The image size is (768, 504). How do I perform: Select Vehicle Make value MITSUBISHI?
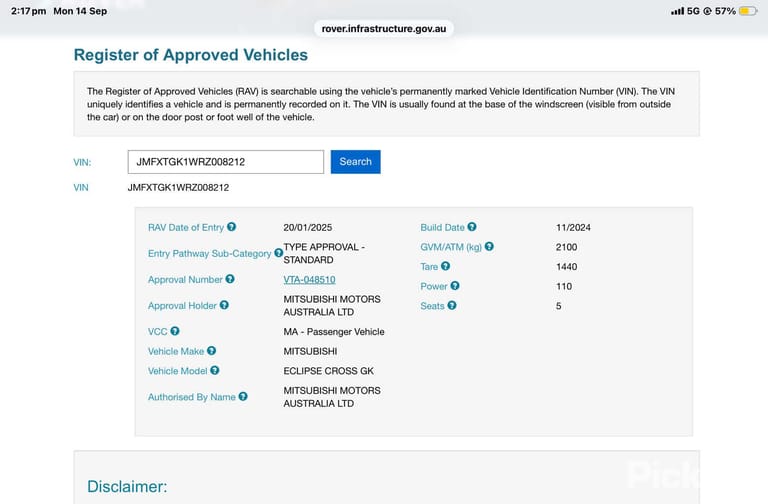click(x=311, y=351)
